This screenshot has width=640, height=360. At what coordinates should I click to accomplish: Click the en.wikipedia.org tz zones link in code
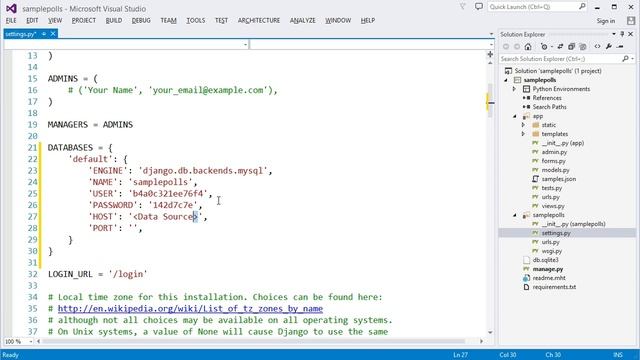190,309
